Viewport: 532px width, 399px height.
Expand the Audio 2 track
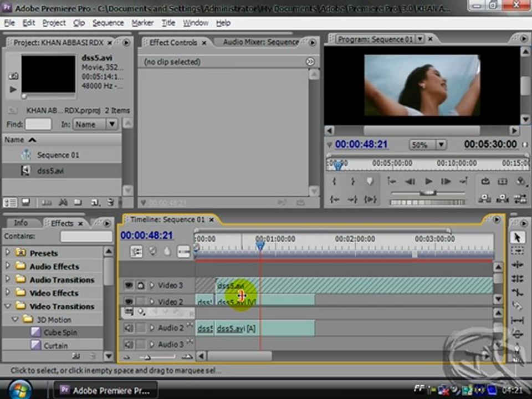(x=152, y=328)
